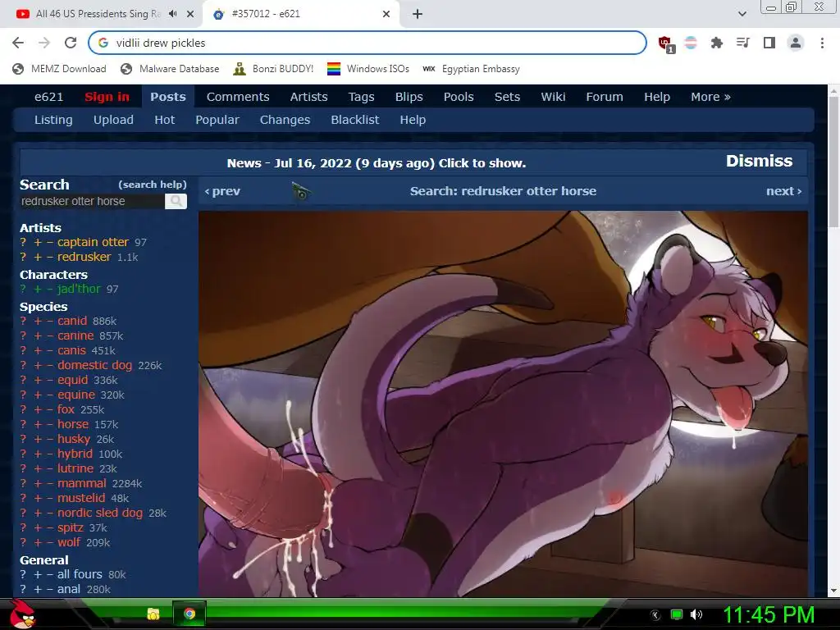Open the Sets menu item
Image resolution: width=840 pixels, height=630 pixels.
click(x=507, y=97)
